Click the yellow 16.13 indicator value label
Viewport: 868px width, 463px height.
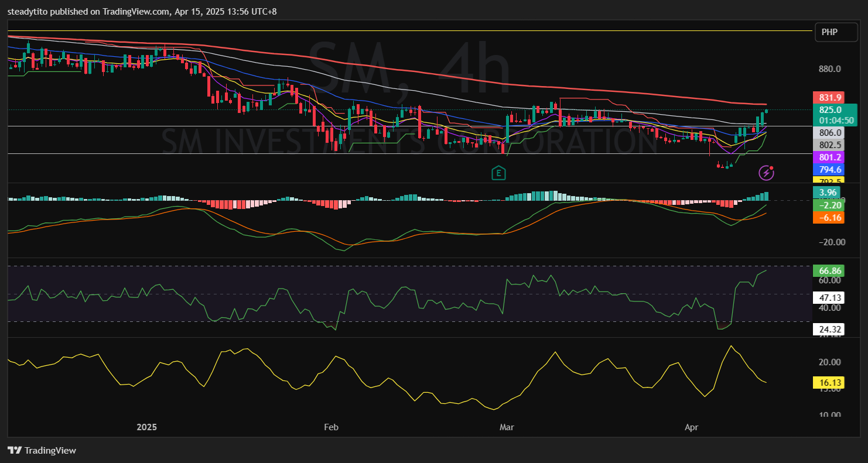pyautogui.click(x=830, y=383)
